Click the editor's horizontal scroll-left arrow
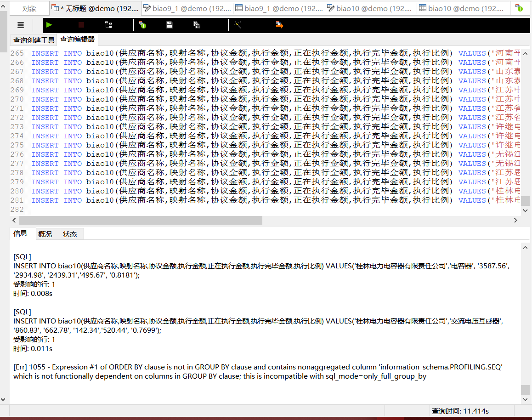Image resolution: width=532 pixels, height=420 pixels. pos(14,220)
